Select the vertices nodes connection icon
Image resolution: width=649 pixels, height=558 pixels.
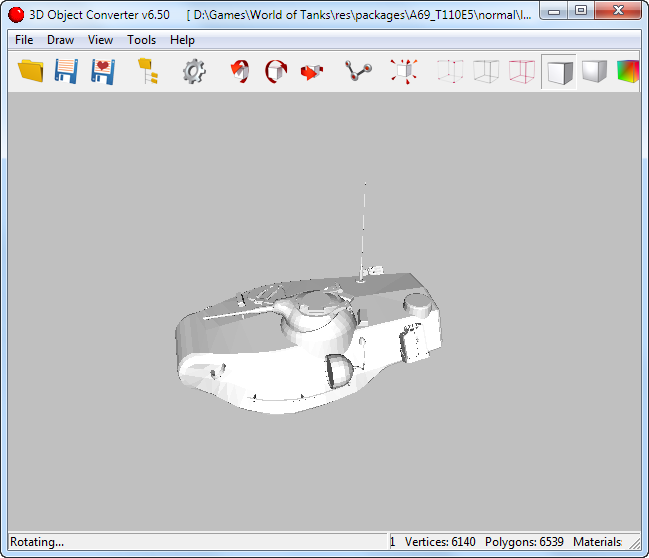point(358,71)
